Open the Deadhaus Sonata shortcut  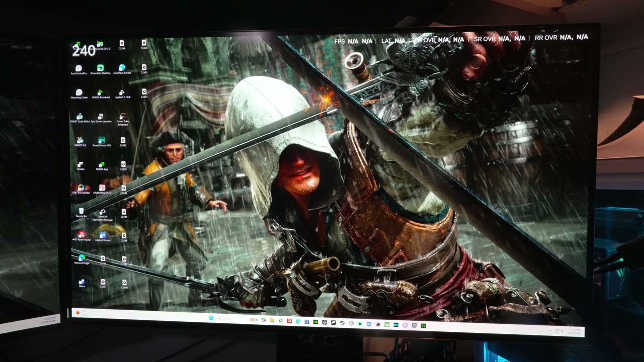click(x=122, y=69)
